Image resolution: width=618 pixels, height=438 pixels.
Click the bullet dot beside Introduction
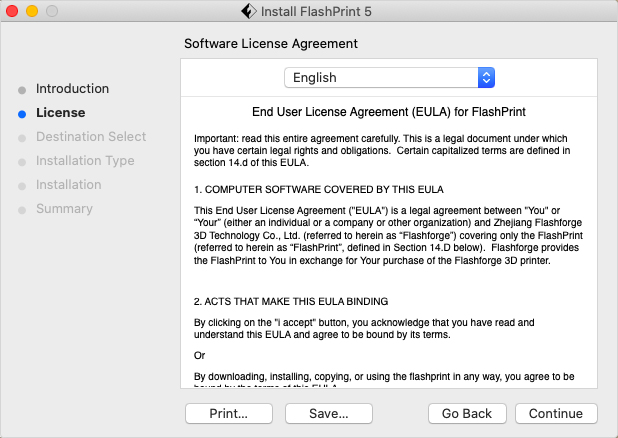pyautogui.click(x=22, y=90)
